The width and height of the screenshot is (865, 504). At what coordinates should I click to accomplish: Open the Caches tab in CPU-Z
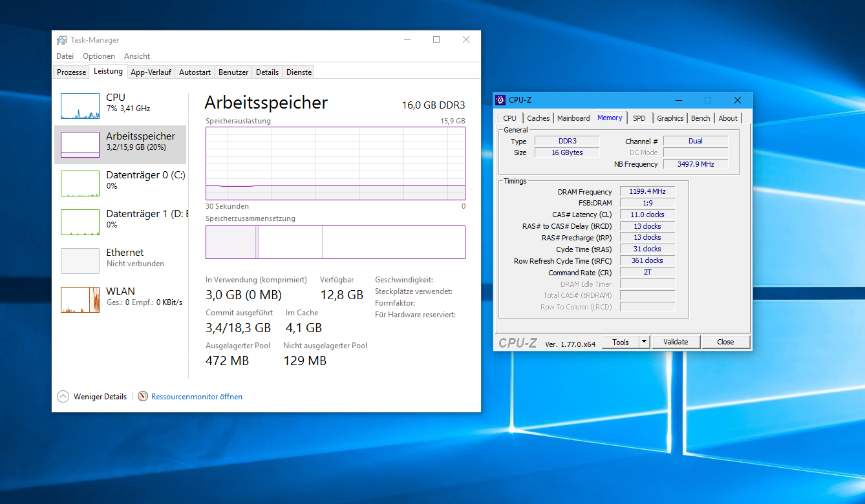tap(538, 118)
